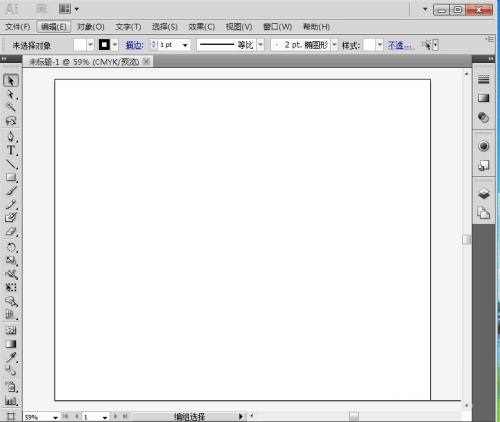The width and height of the screenshot is (500, 422).
Task: Select the Rotate tool
Action: point(11,247)
